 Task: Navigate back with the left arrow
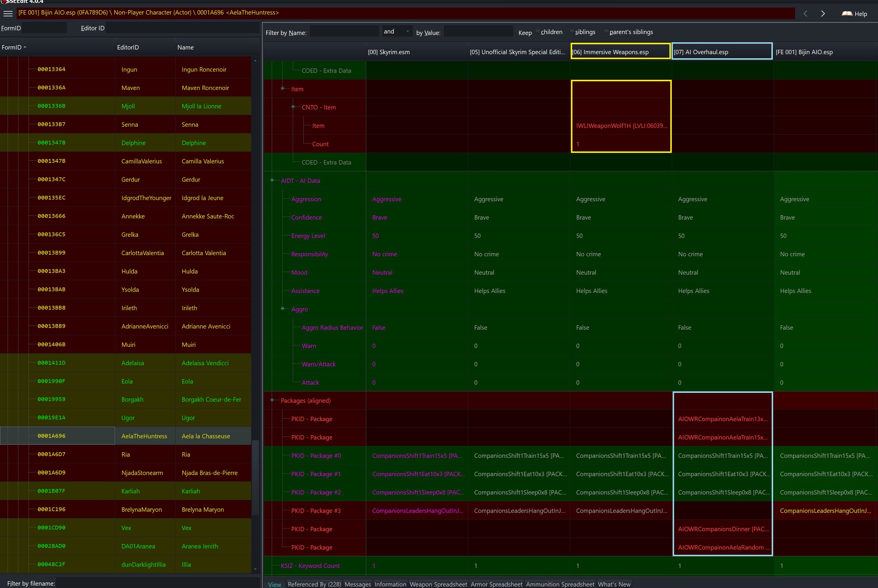(x=805, y=13)
